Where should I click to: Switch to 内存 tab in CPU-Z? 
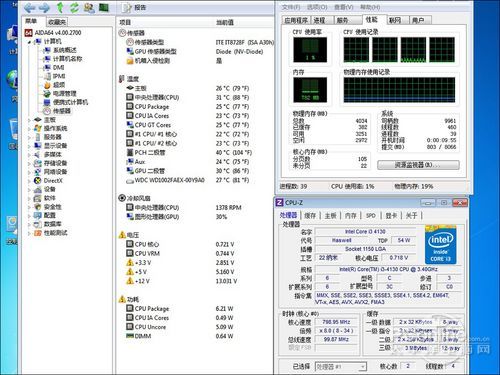350,216
